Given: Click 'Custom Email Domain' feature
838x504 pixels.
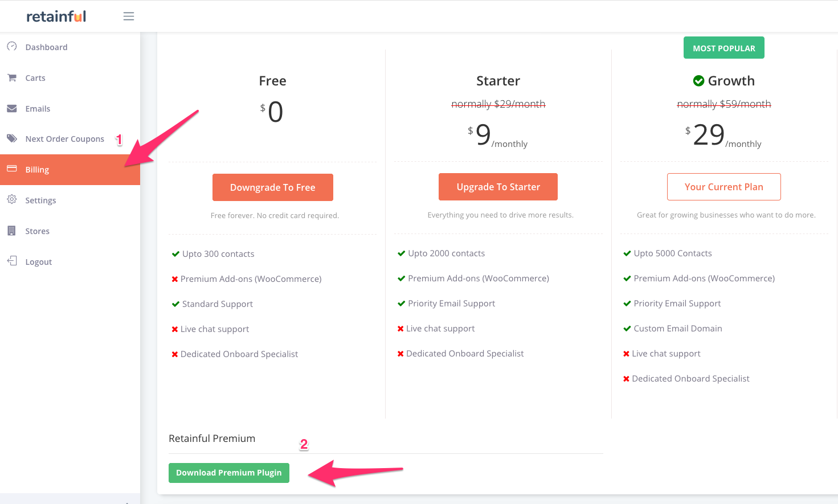Looking at the screenshot, I should tap(678, 329).
